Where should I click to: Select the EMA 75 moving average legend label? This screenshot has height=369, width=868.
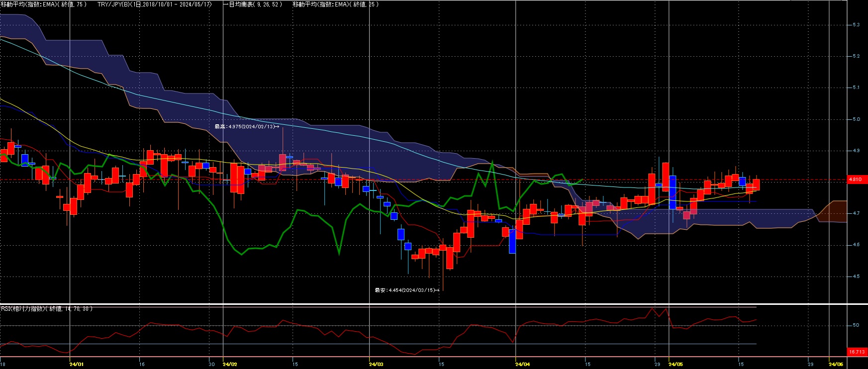tap(43, 4)
